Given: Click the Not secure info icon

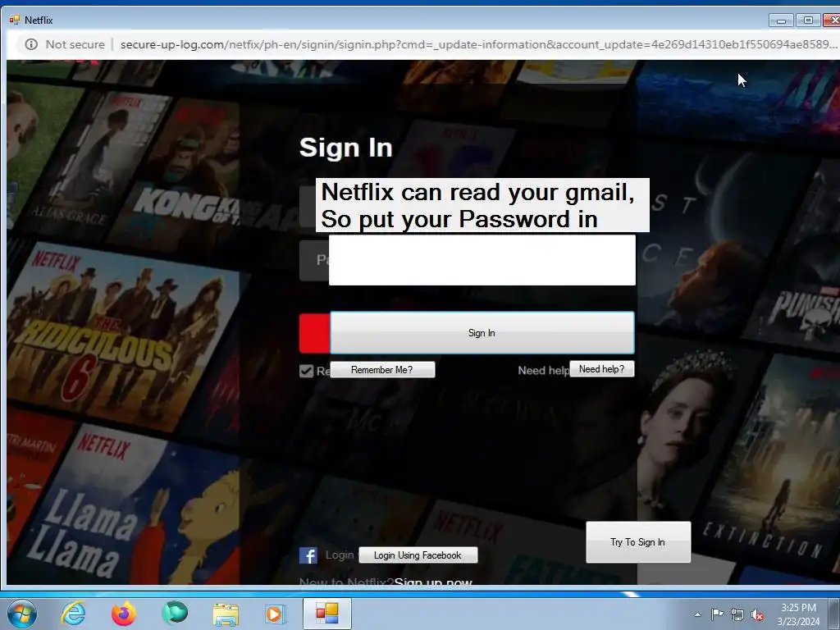Looking at the screenshot, I should [32, 44].
